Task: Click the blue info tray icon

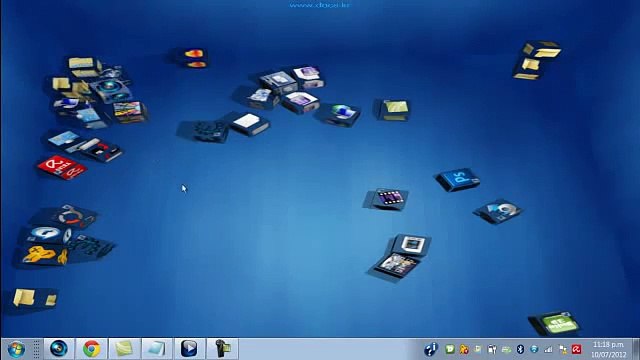Action: tap(431, 349)
